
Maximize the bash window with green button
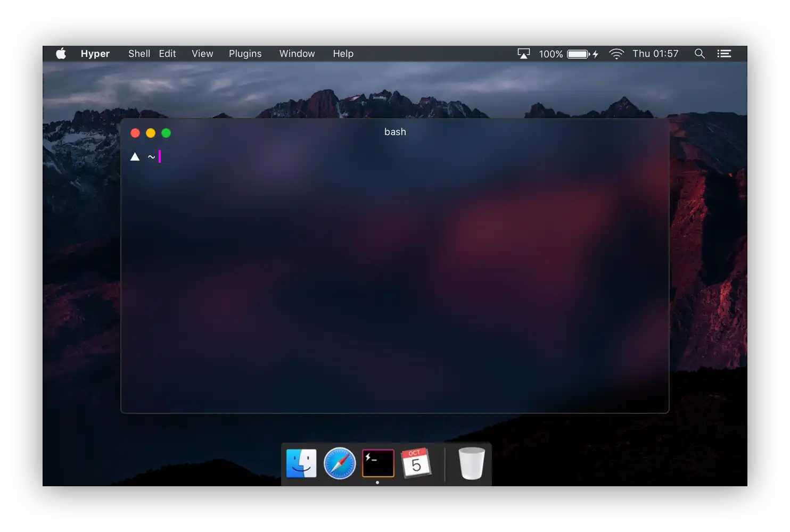click(166, 133)
